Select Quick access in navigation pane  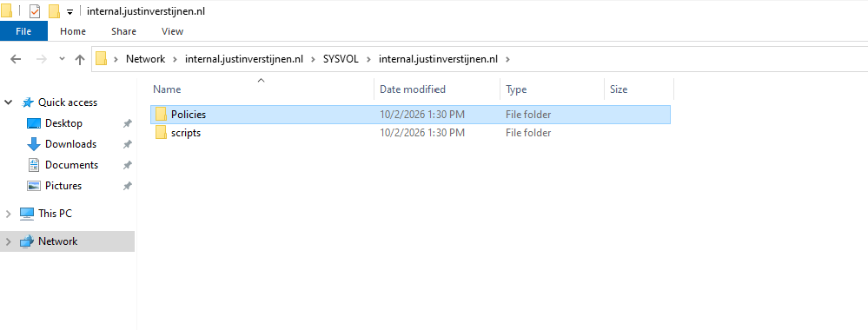tap(68, 102)
